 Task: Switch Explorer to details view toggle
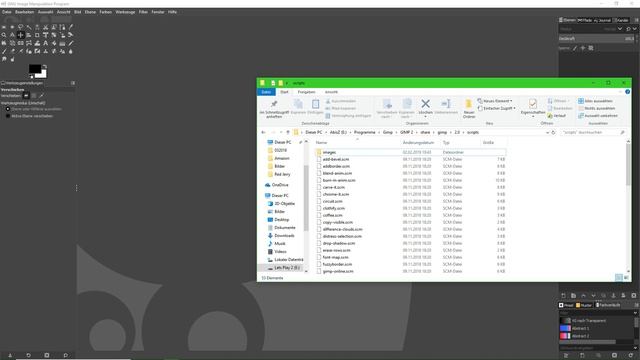pos(619,278)
